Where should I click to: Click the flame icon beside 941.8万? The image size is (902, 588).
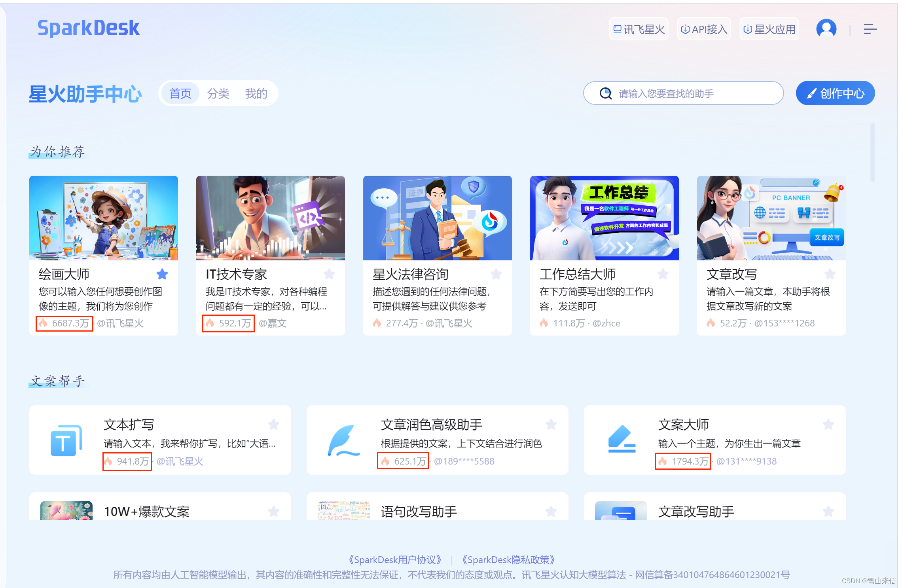108,461
